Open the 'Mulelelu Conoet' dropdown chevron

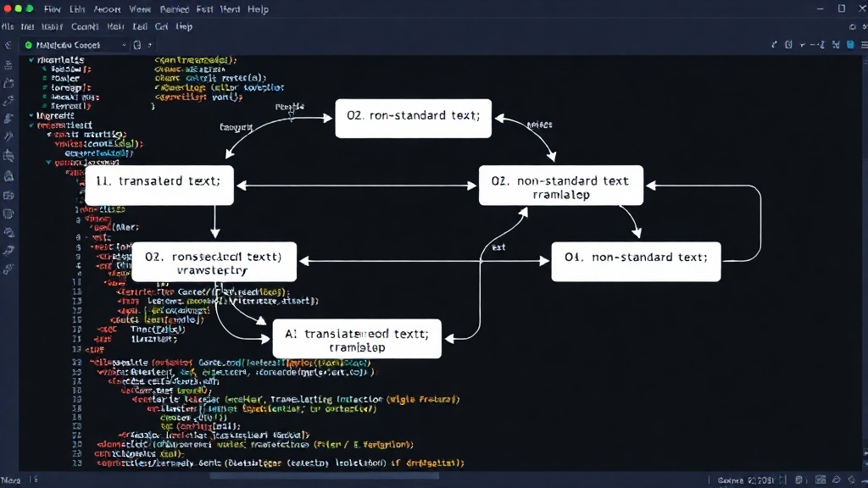click(124, 45)
